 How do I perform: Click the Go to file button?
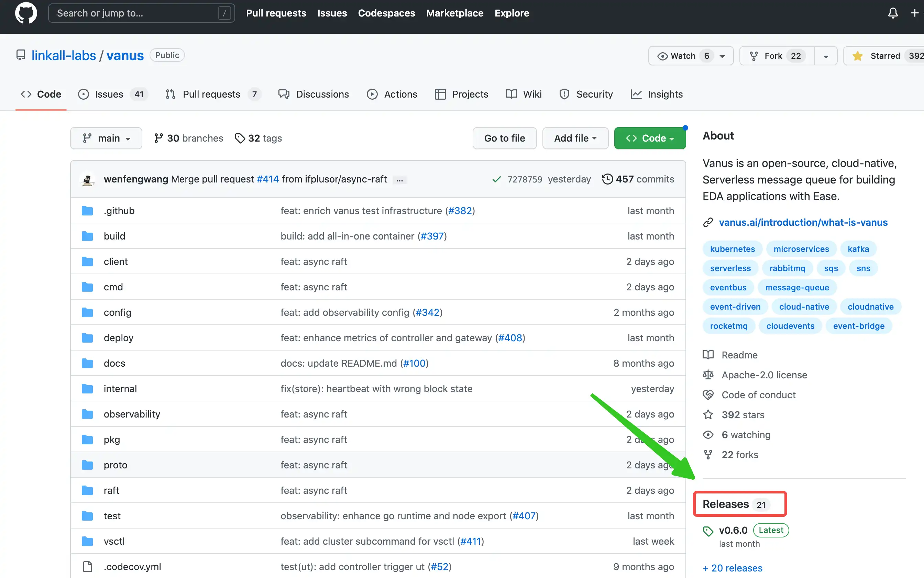click(x=504, y=138)
